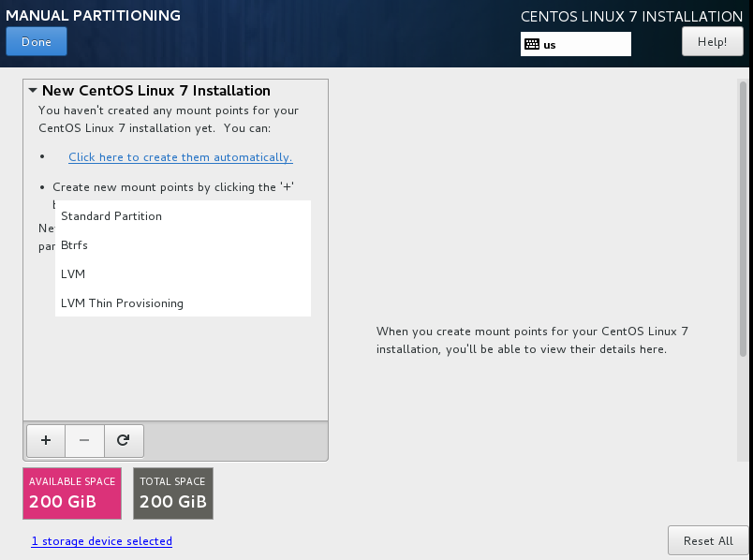Open the '1 storage device selected' link
Viewport: 753px width, 560px height.
[102, 541]
